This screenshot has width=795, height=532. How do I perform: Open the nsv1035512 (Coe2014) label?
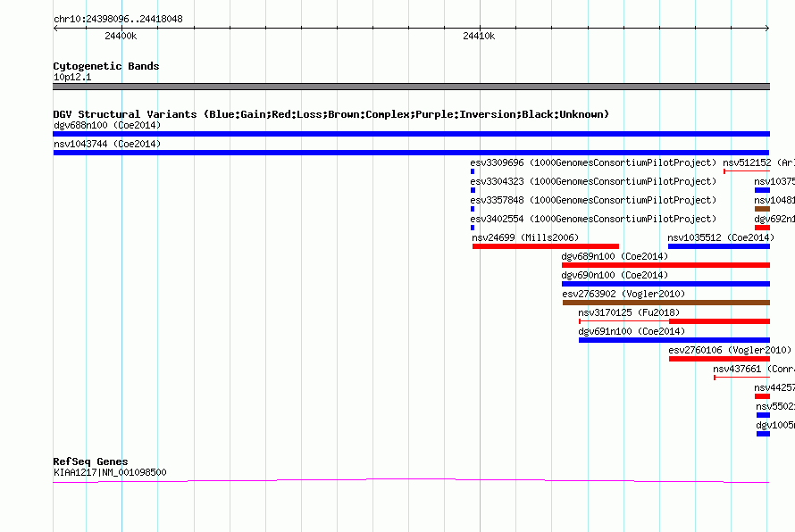point(721,237)
